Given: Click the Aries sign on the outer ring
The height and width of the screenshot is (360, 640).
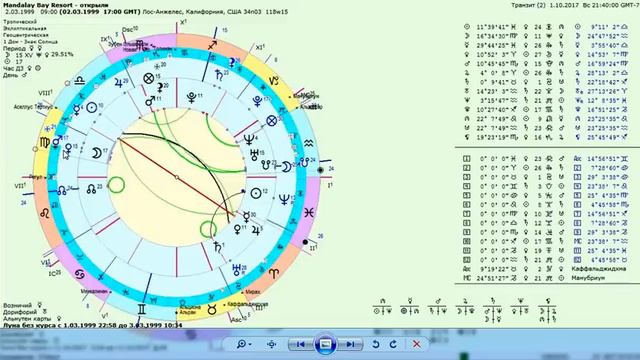Looking at the screenshot, I should [x=273, y=273].
